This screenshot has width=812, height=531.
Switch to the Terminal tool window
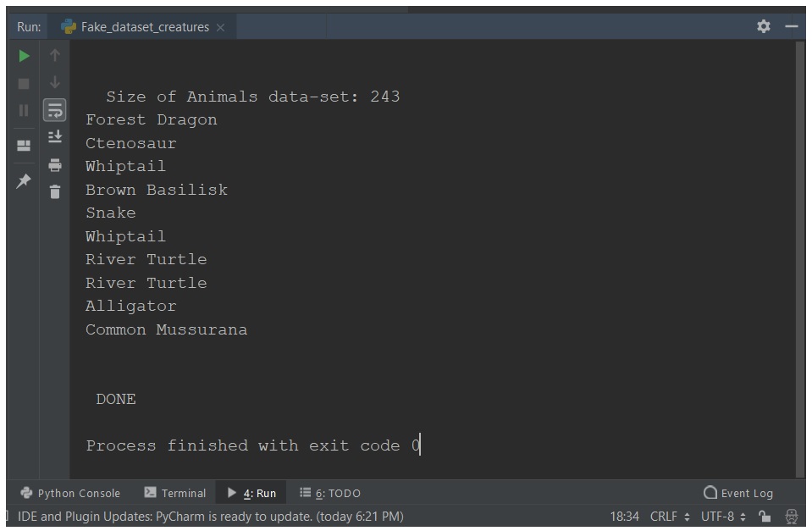click(175, 493)
